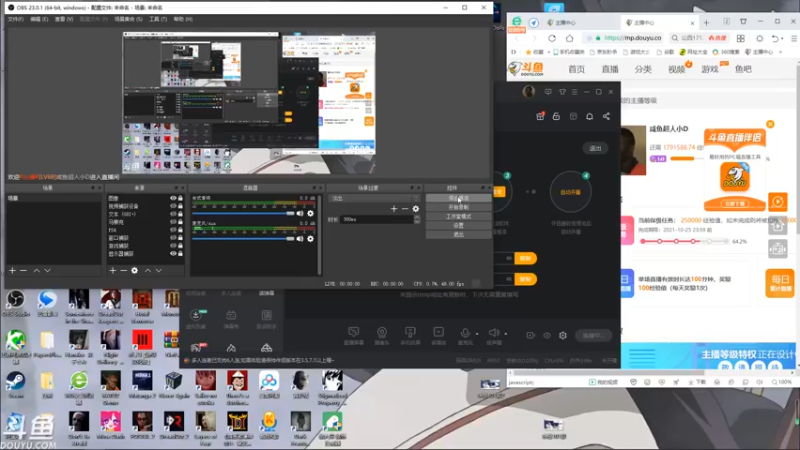Toggle lock on 显示器捕获 source
The image size is (800, 450).
click(x=180, y=254)
